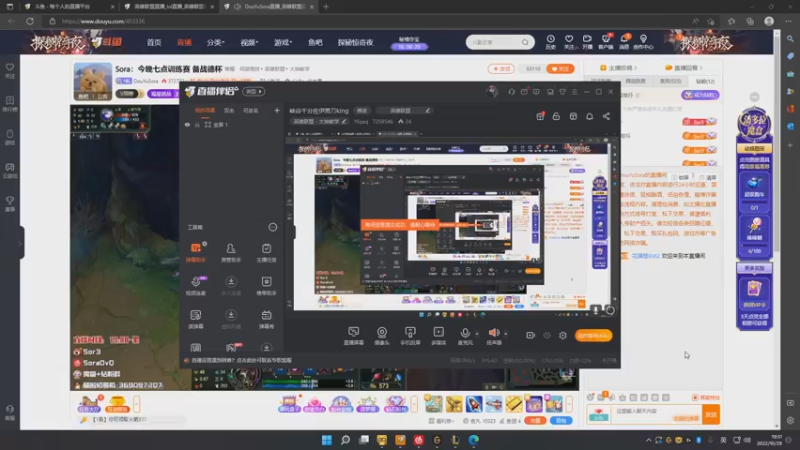
Task: Open a new browser tab
Action: tap(326, 7)
